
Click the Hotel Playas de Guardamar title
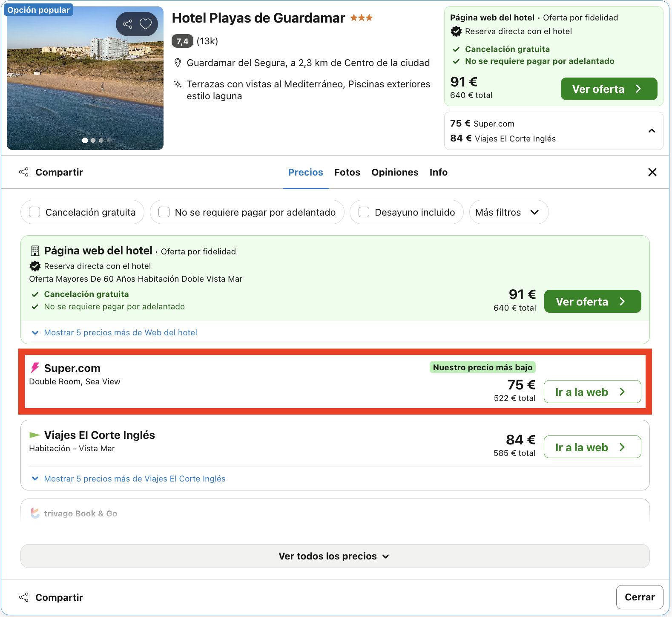[x=258, y=18]
